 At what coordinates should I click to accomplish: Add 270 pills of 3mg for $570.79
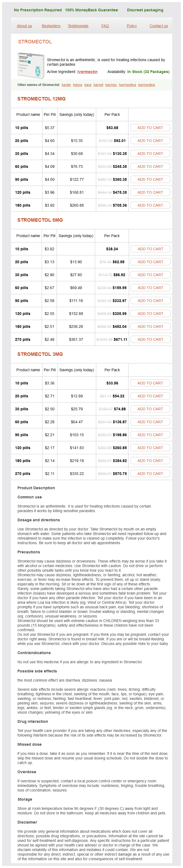[150, 473]
